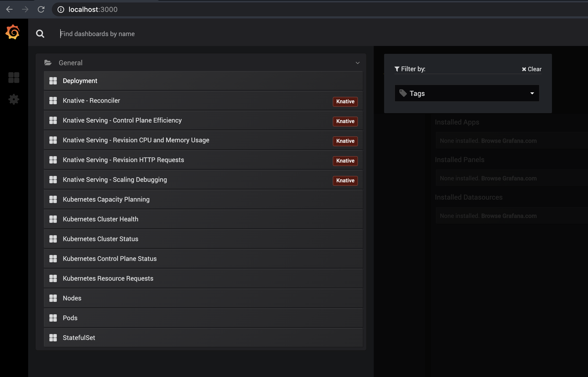Click dashboard icon beside Kubernetes Cluster Status

53,239
